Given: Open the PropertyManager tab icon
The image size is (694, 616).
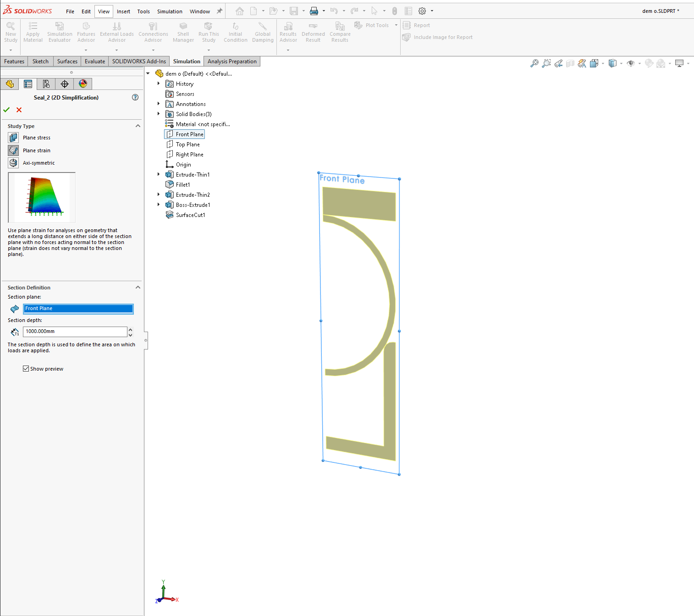Looking at the screenshot, I should pos(28,84).
